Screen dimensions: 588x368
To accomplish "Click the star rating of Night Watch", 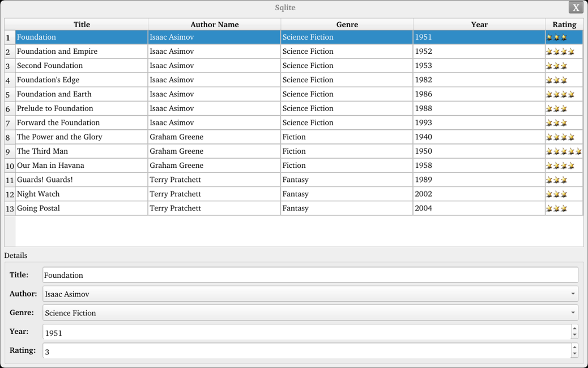I will tap(556, 194).
